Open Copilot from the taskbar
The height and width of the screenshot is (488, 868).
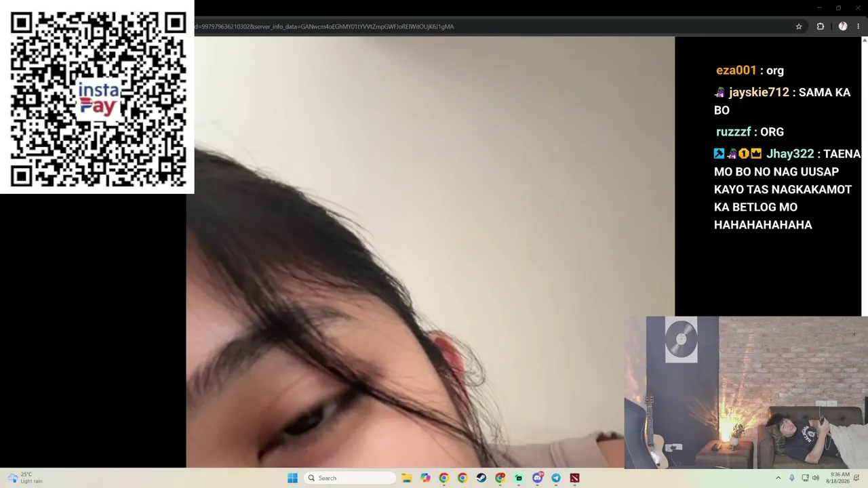425,478
